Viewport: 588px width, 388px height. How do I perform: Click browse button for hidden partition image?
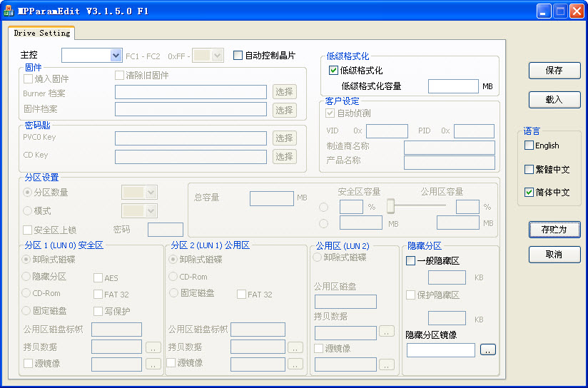[487, 349]
